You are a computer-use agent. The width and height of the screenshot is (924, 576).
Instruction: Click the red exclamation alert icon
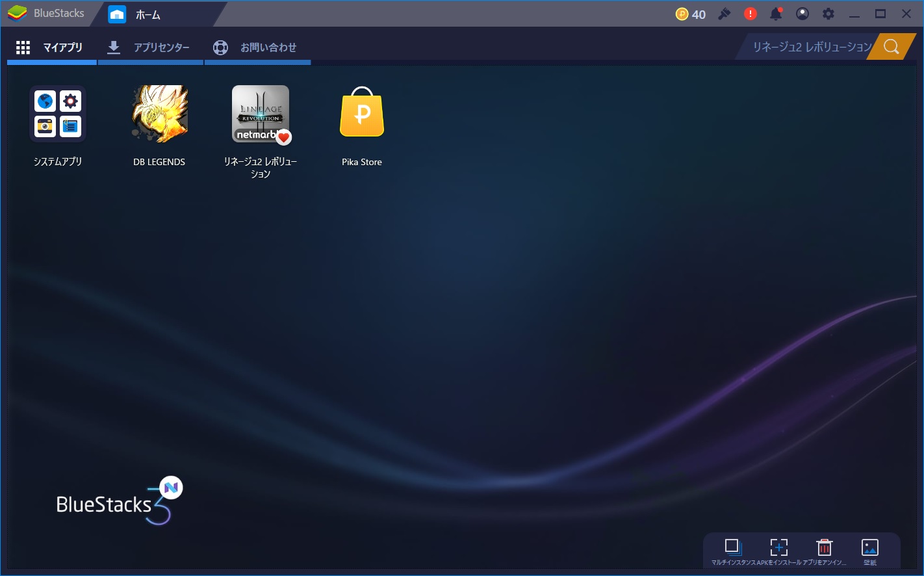click(751, 14)
